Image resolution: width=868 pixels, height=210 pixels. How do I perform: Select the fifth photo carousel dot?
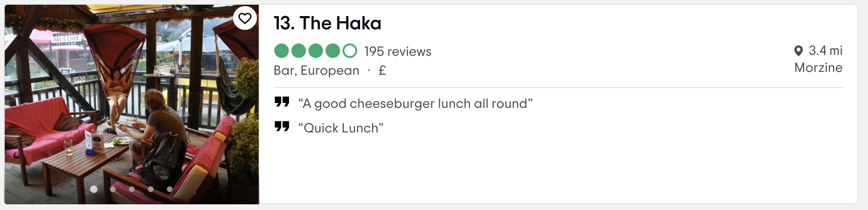point(170,189)
